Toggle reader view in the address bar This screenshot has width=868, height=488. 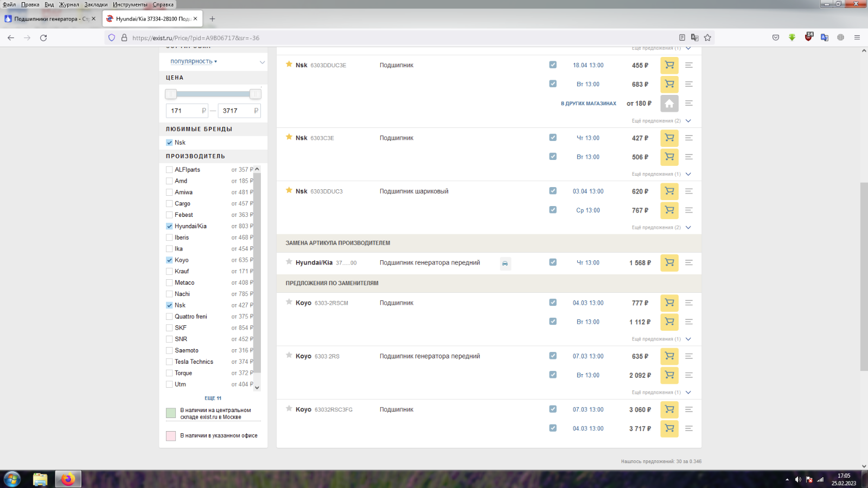click(x=682, y=37)
